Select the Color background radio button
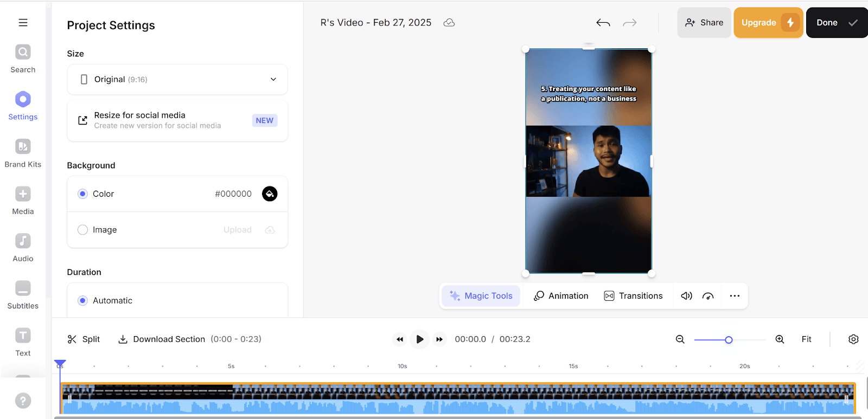 coord(82,194)
